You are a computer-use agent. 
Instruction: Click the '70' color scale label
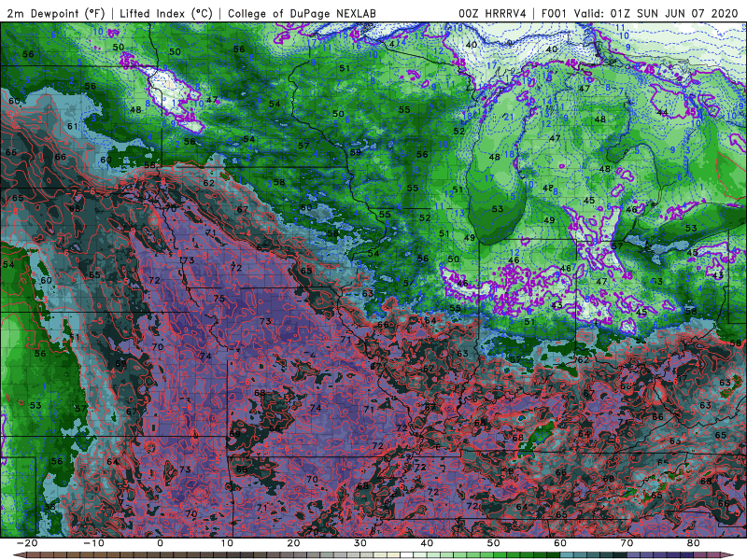point(627,543)
